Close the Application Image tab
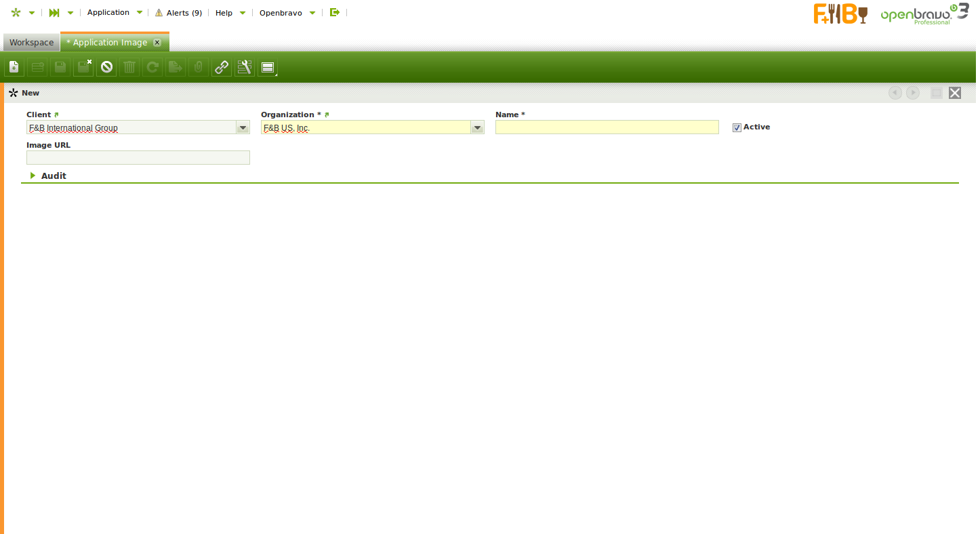The image size is (980, 534). click(157, 42)
